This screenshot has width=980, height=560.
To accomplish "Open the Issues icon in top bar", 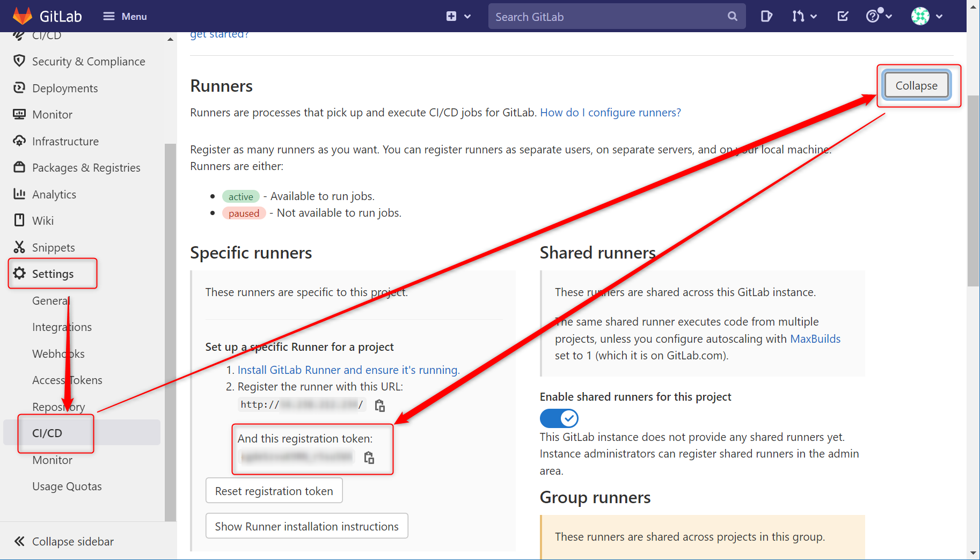I will pos(766,16).
